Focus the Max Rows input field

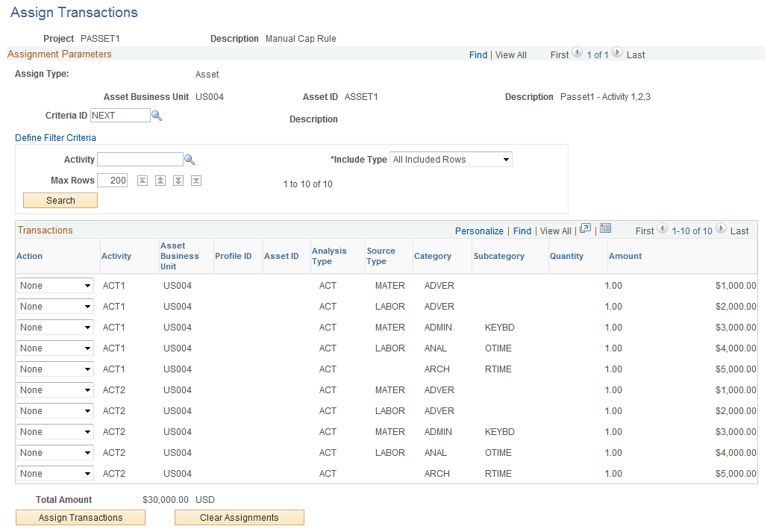tap(113, 181)
